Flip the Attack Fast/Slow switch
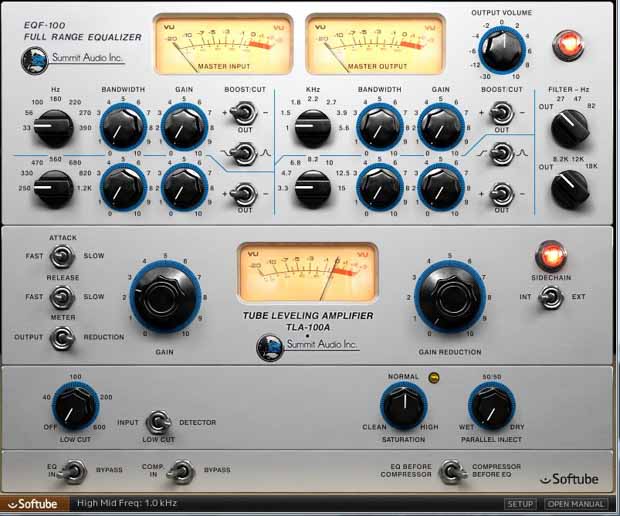Screen dimensions: 620x516 [63, 256]
